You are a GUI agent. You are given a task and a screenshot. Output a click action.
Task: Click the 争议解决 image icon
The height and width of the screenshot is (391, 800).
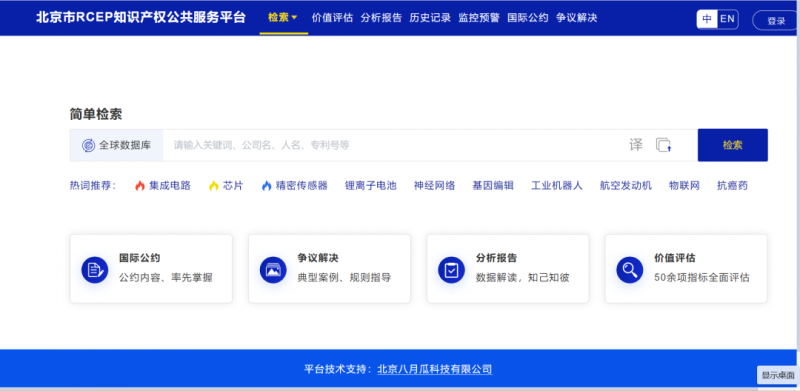point(273,270)
